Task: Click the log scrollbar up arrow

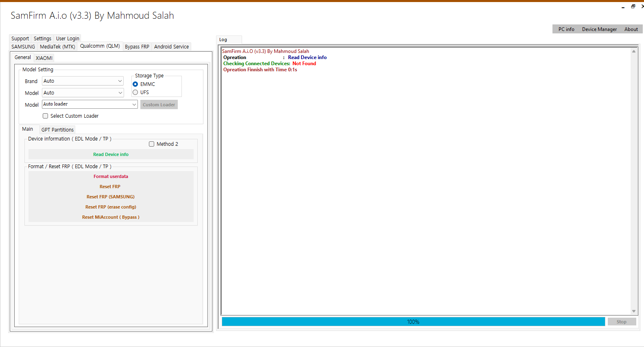Action: point(634,51)
